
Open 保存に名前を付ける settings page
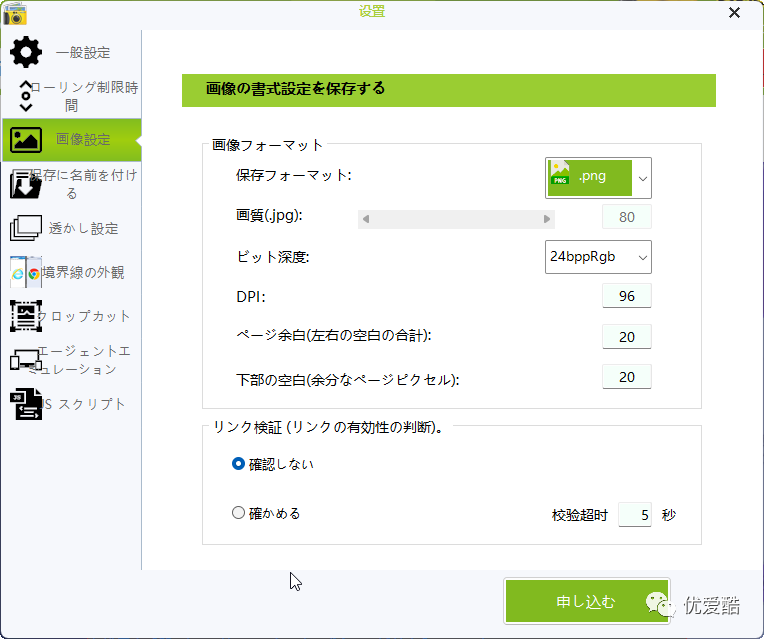72,184
